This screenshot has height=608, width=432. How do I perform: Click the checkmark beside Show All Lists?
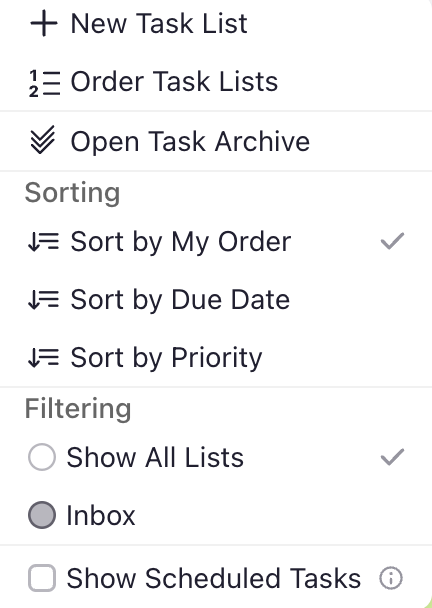pyautogui.click(x=392, y=457)
